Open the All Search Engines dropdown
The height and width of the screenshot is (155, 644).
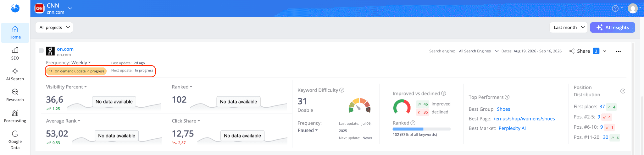479,51
